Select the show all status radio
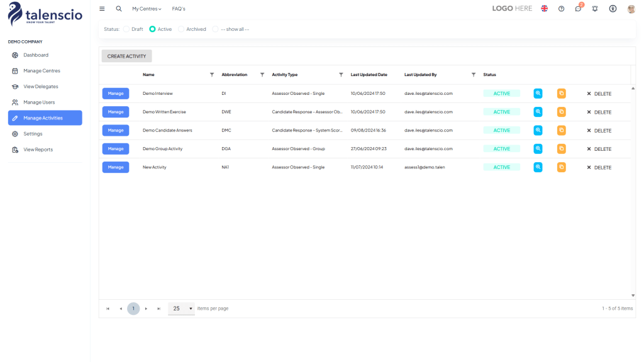This screenshot has width=644, height=362. 215,29
